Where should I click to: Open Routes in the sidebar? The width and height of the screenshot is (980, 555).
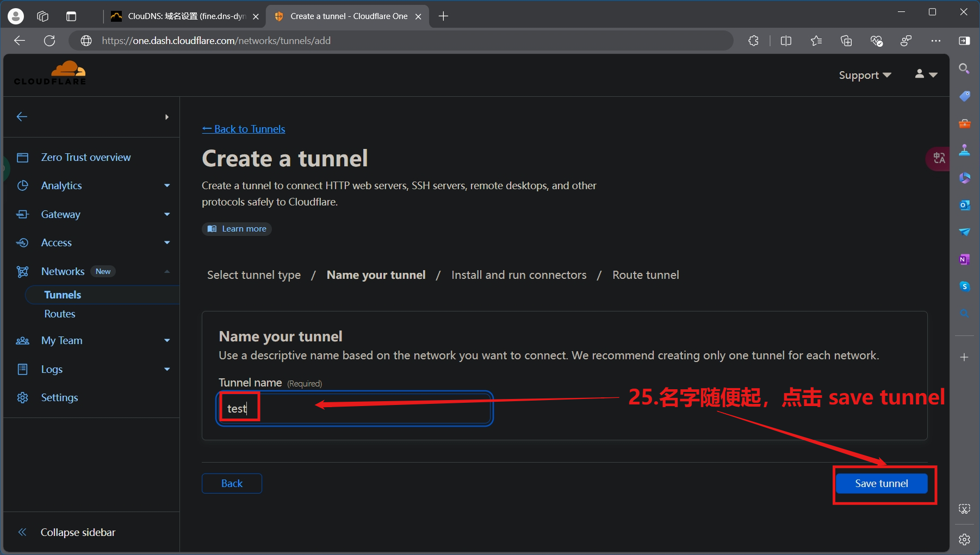pos(60,314)
